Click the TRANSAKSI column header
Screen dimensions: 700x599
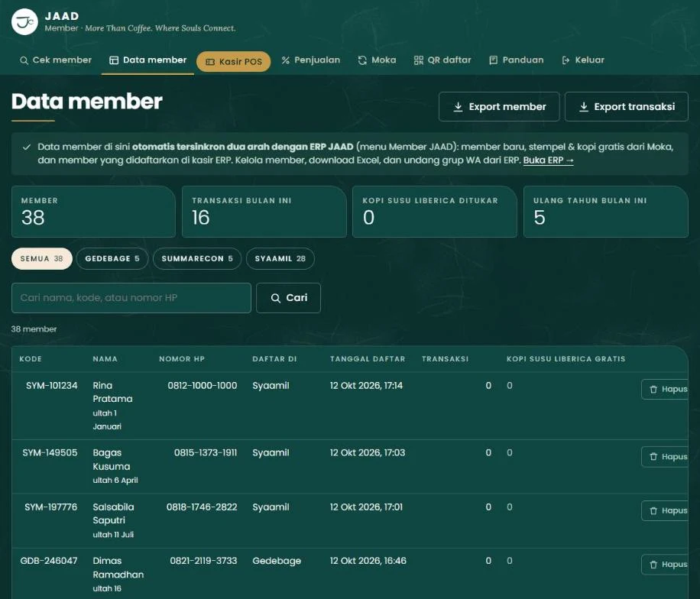445,359
